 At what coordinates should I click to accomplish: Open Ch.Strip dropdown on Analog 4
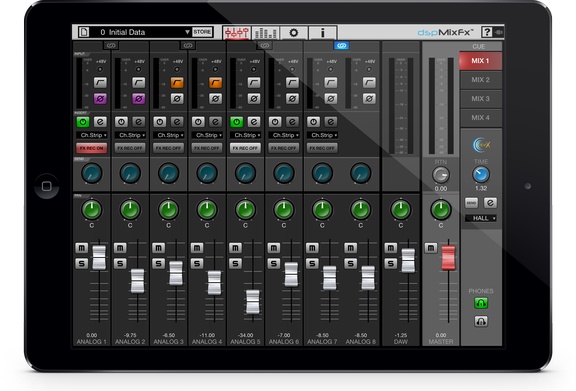point(207,135)
